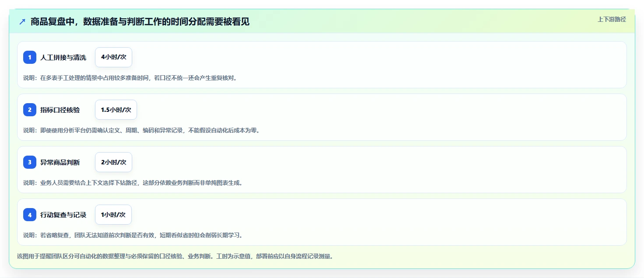
Task: Click the number 2 step badge
Action: tap(30, 110)
